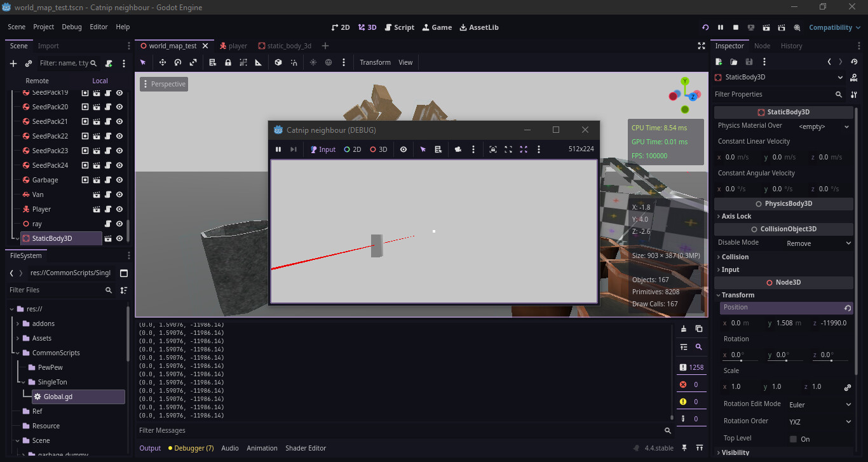Open the Debug menu

(x=72, y=27)
